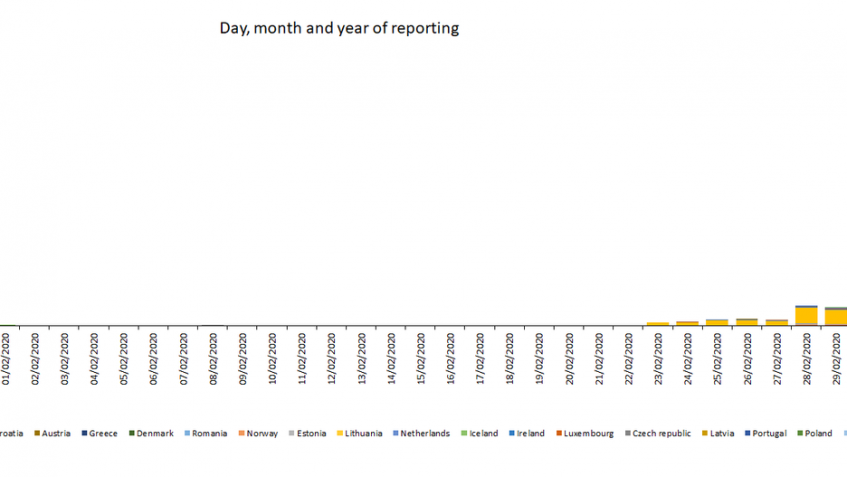Select the Lithuania legend entry text
Viewport: 847px width, 477px height.
(x=364, y=433)
